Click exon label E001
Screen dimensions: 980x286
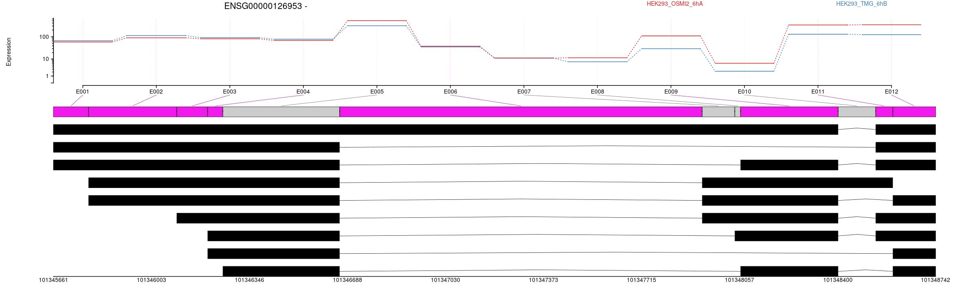pyautogui.click(x=82, y=92)
